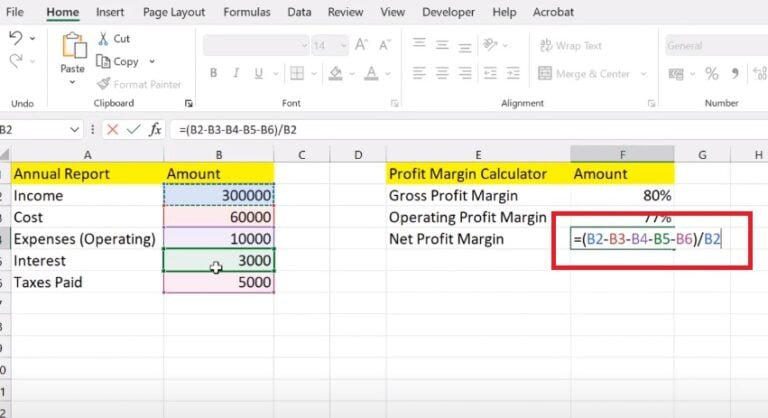The width and height of the screenshot is (768, 418).
Task: Switch to the Page Layout tab
Action: click(x=173, y=12)
